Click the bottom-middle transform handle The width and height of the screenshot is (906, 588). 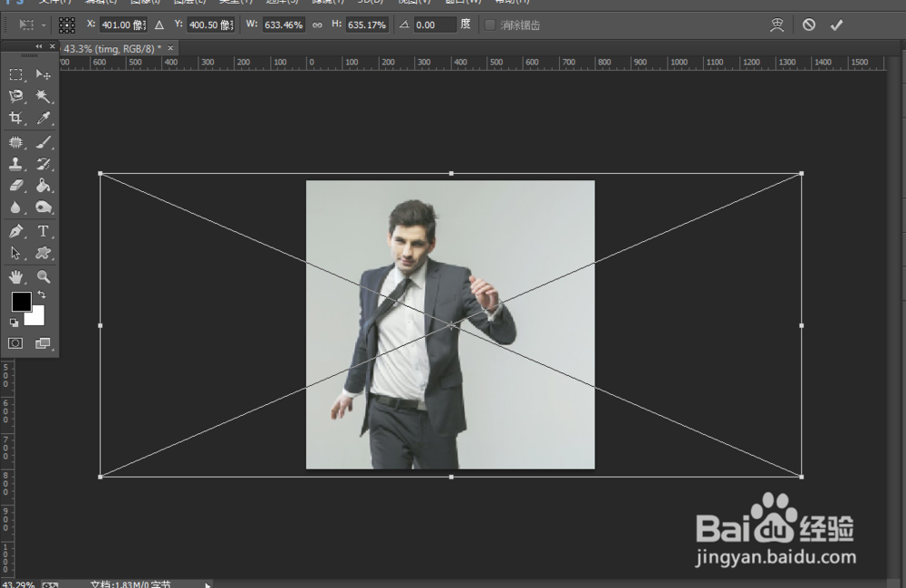click(x=451, y=477)
